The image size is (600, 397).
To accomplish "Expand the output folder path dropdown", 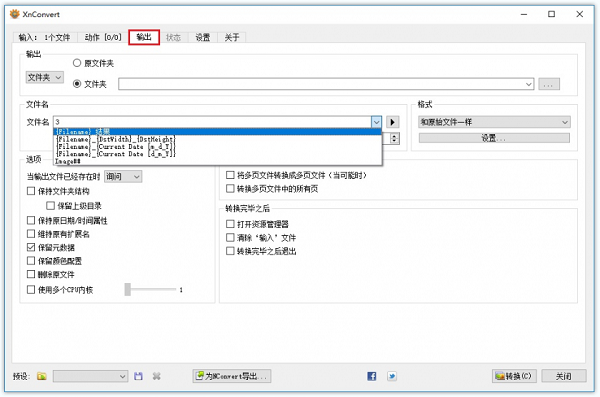I will pos(528,84).
